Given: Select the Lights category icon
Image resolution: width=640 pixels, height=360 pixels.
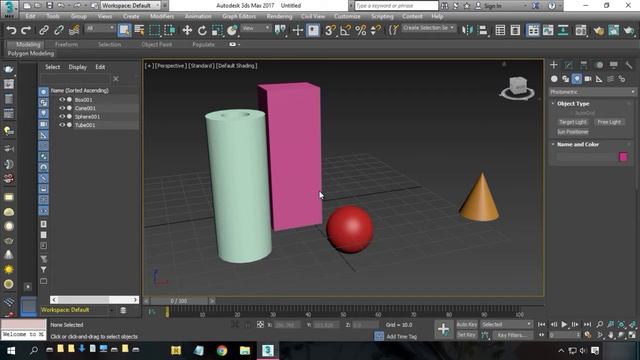Looking at the screenshot, I should click(x=576, y=79).
